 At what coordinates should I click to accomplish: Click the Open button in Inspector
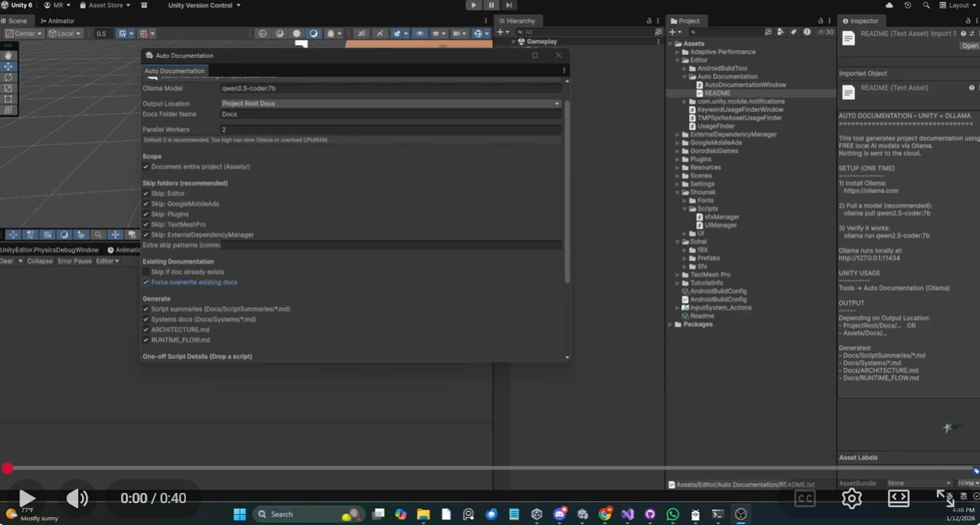(969, 46)
